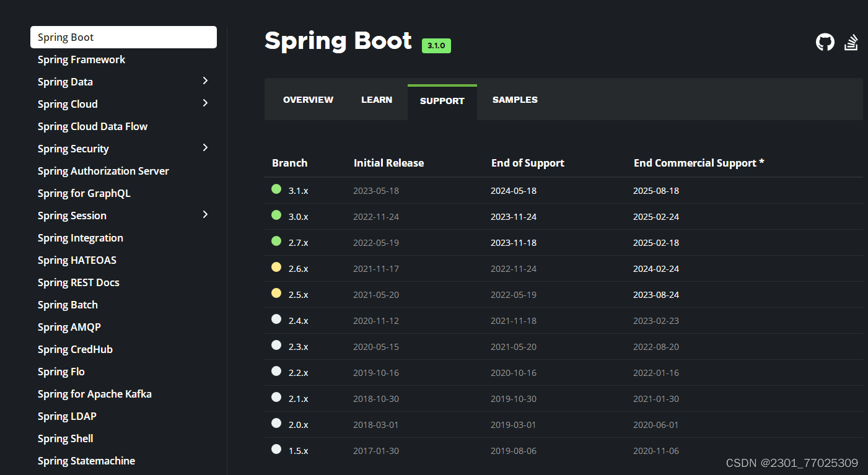Open Spring for GraphQL page
The height and width of the screenshot is (475, 868).
(84, 193)
